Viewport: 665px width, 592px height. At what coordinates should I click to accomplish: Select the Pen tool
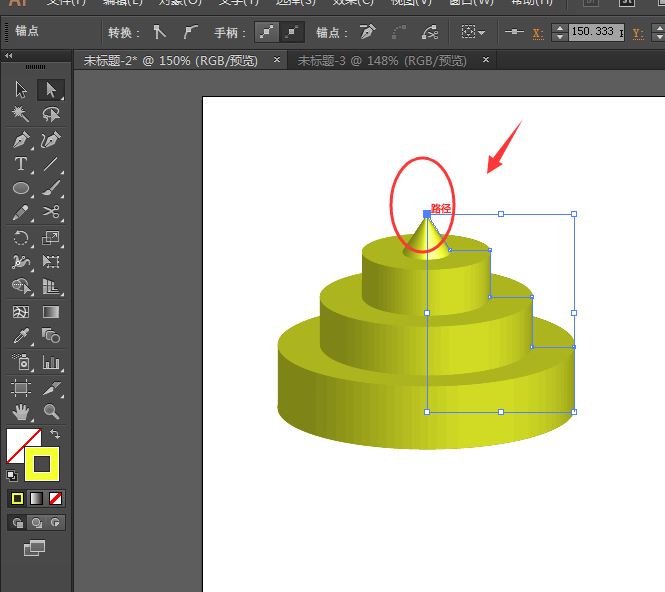tap(21, 140)
